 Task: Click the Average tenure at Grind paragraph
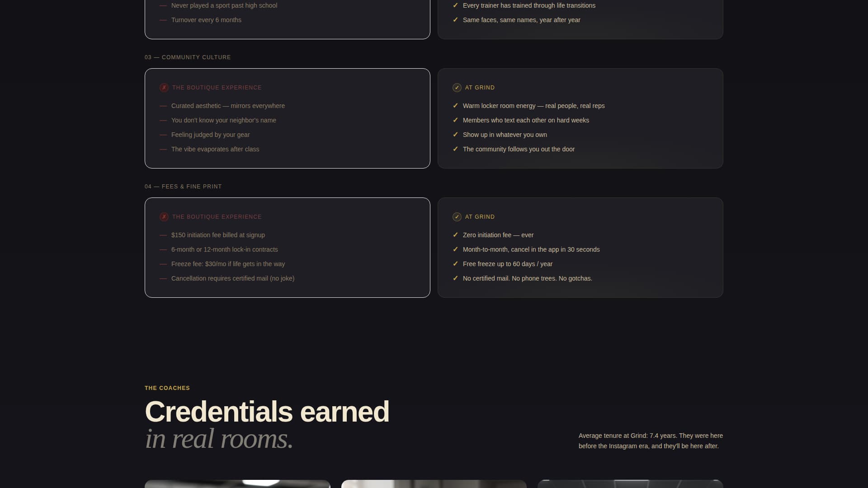[x=651, y=441]
